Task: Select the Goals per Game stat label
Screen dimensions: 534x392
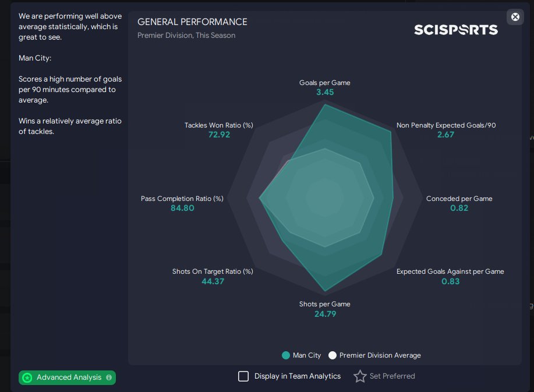Action: [x=324, y=83]
